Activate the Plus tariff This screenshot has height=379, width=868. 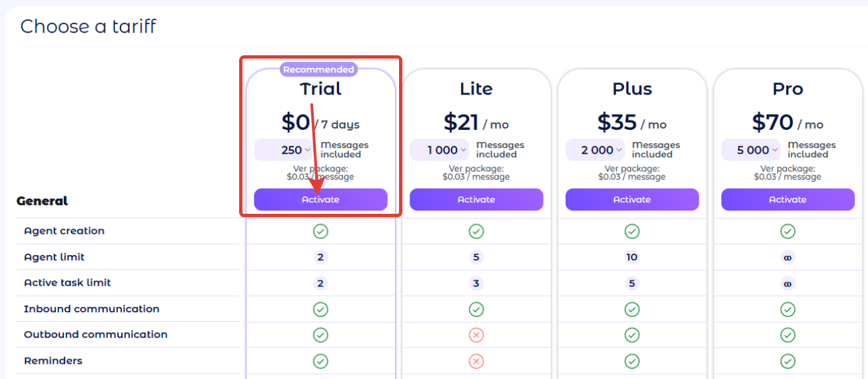pyautogui.click(x=632, y=200)
